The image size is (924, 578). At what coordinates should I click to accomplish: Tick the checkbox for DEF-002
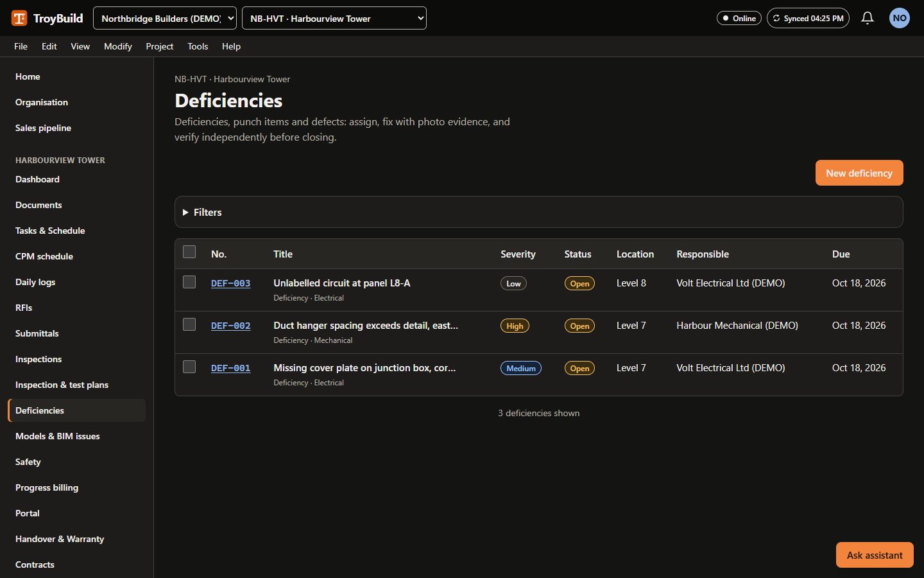[189, 324]
